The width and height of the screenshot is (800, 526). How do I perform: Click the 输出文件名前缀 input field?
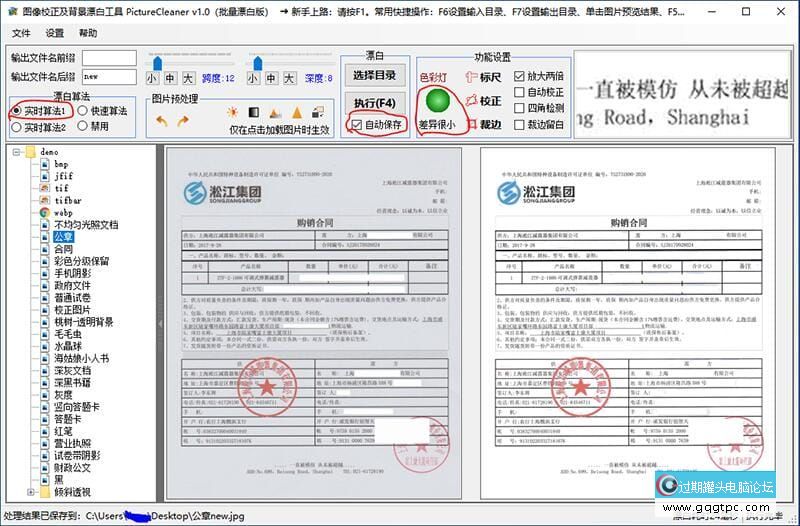pyautogui.click(x=109, y=58)
